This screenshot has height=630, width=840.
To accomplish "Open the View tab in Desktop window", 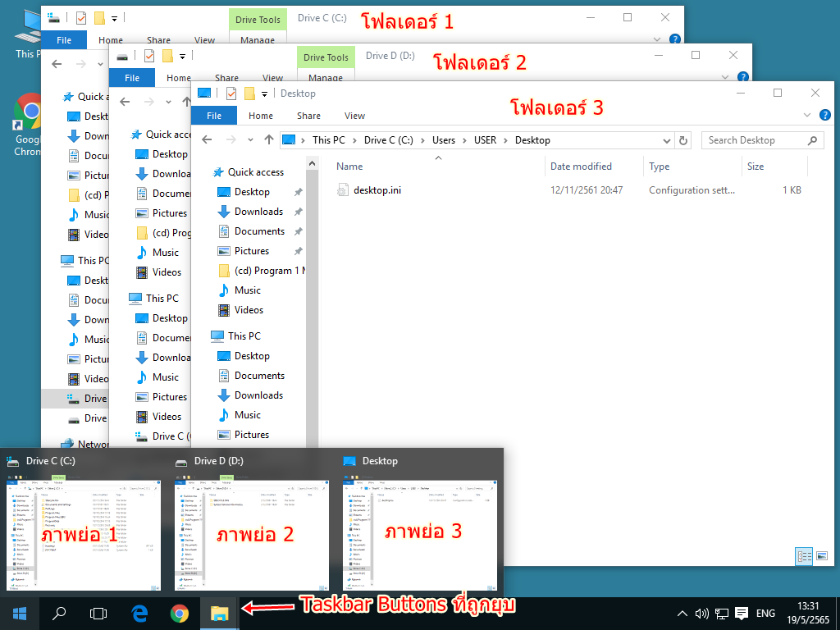I will coord(354,116).
